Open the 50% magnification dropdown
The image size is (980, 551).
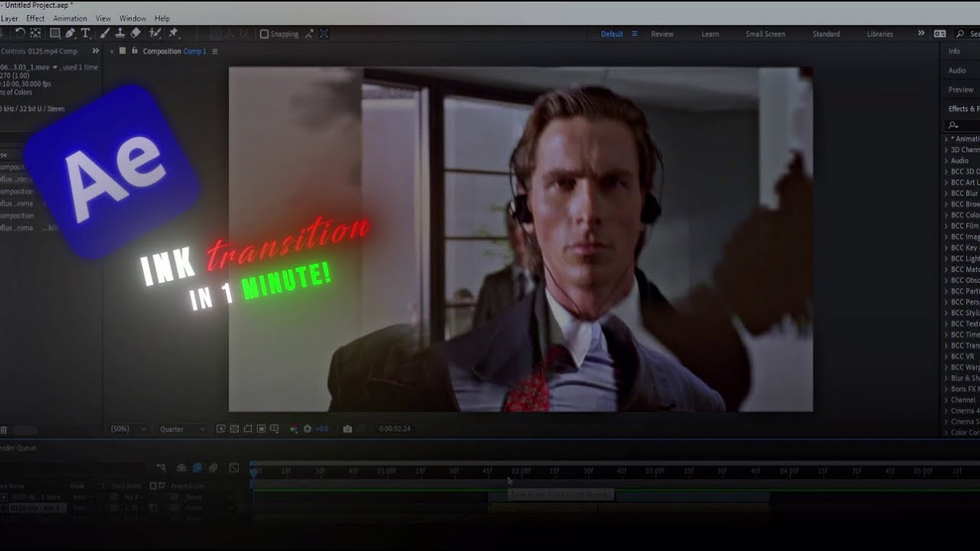coord(128,429)
